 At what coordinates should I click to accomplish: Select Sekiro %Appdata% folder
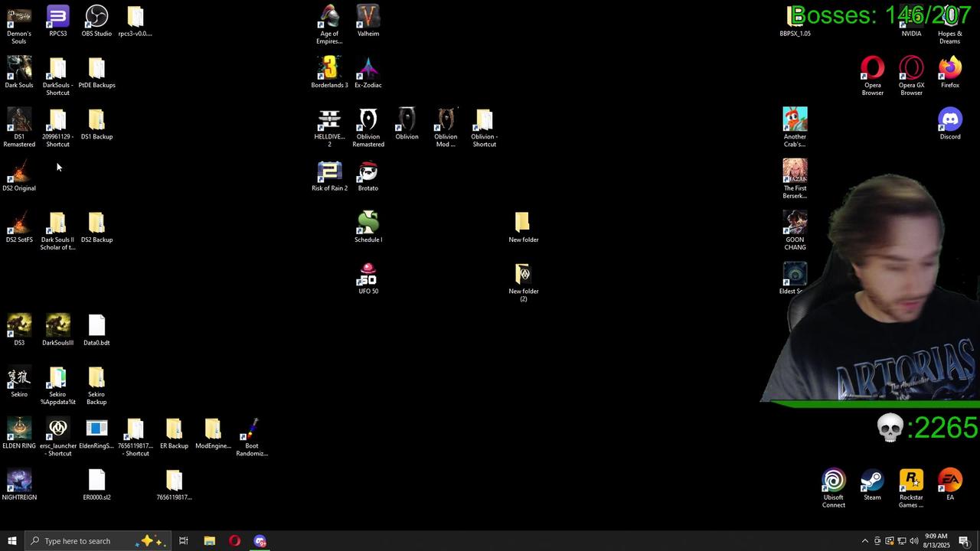point(57,386)
